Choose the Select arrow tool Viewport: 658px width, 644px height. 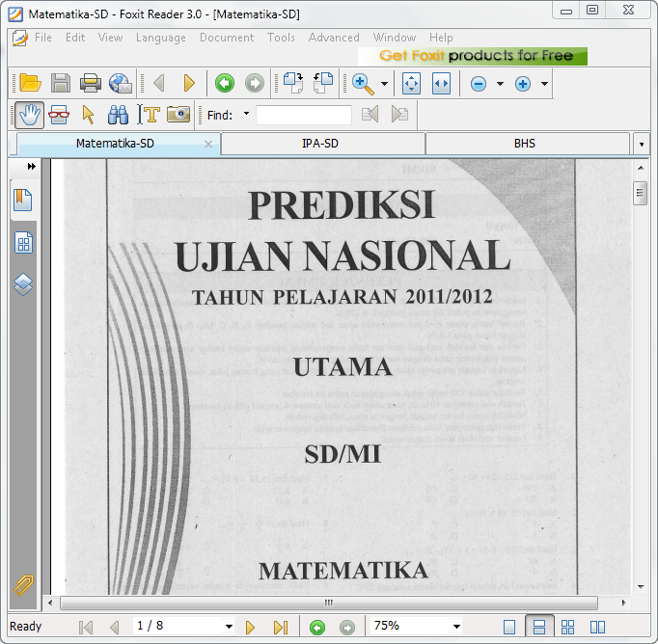(x=88, y=115)
